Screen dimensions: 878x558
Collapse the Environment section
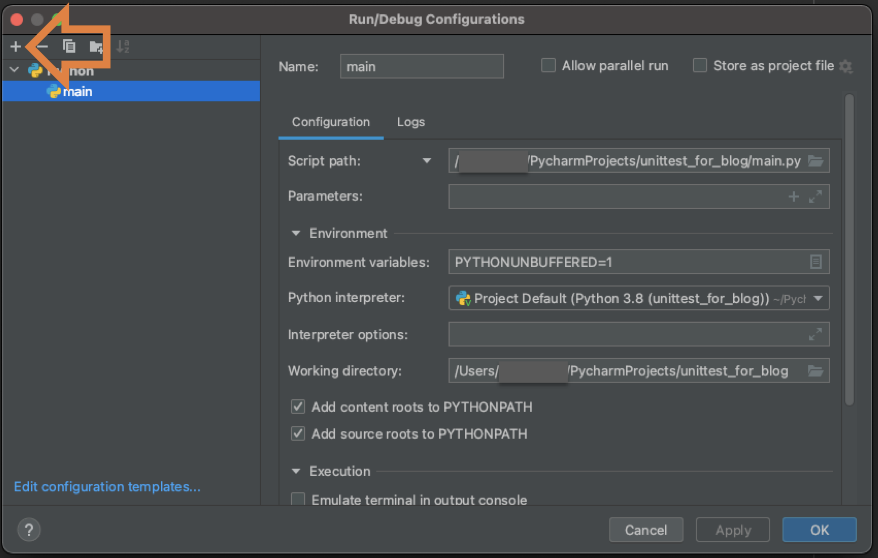[x=296, y=233]
